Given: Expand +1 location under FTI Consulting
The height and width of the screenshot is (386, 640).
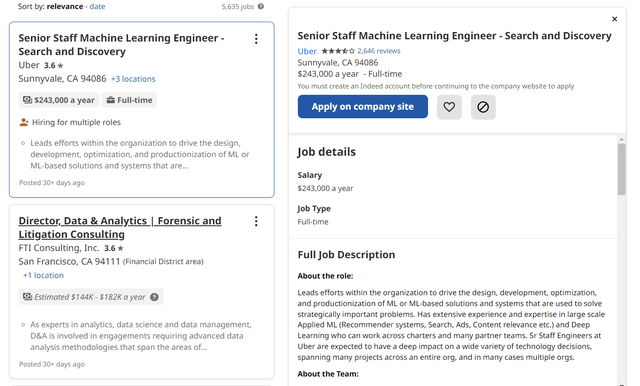Looking at the screenshot, I should (43, 275).
